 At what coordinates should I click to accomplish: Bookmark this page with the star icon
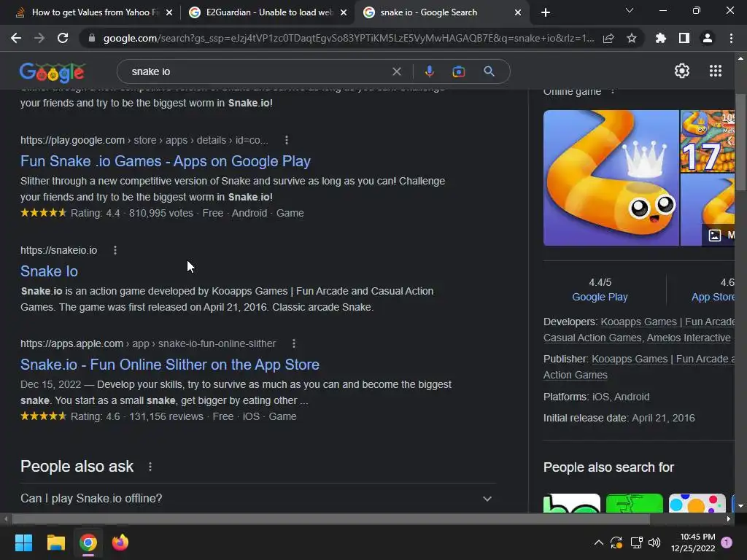coord(632,38)
